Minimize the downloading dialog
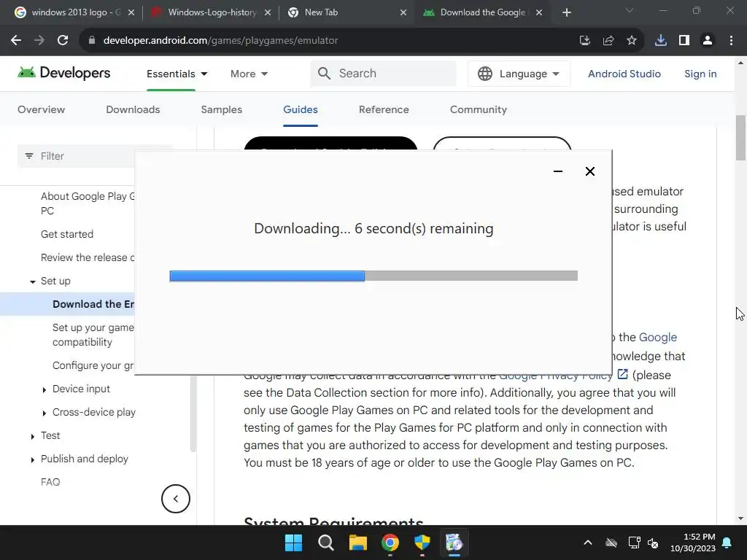 pyautogui.click(x=558, y=171)
